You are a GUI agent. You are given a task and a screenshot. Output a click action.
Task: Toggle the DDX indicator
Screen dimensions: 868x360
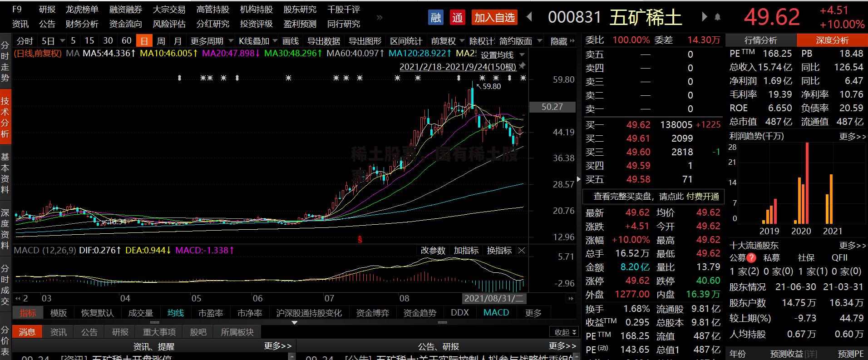click(460, 313)
